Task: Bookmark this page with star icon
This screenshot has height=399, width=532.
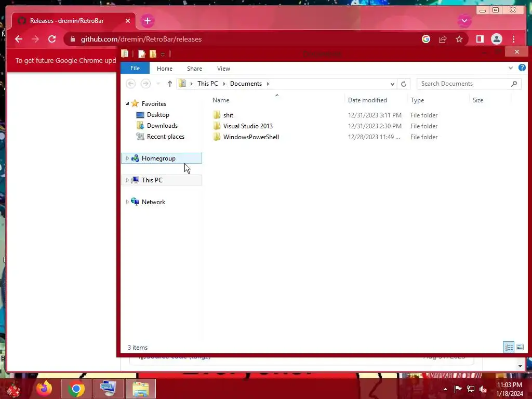Action: (x=459, y=39)
